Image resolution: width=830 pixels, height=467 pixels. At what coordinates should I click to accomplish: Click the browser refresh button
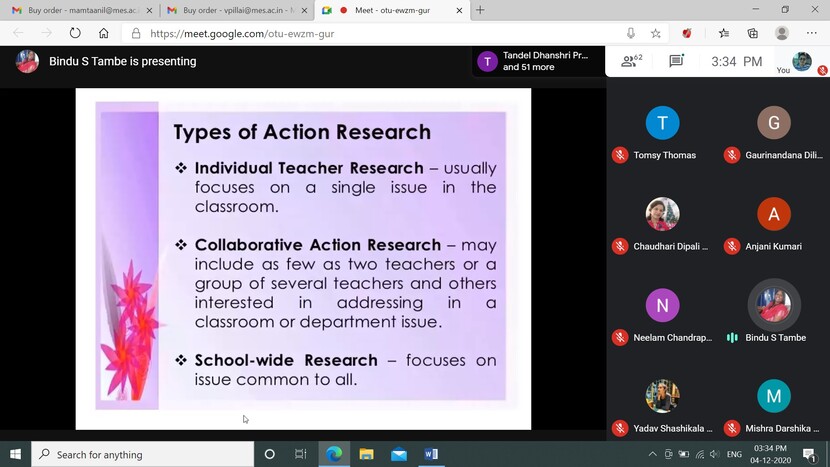click(75, 33)
